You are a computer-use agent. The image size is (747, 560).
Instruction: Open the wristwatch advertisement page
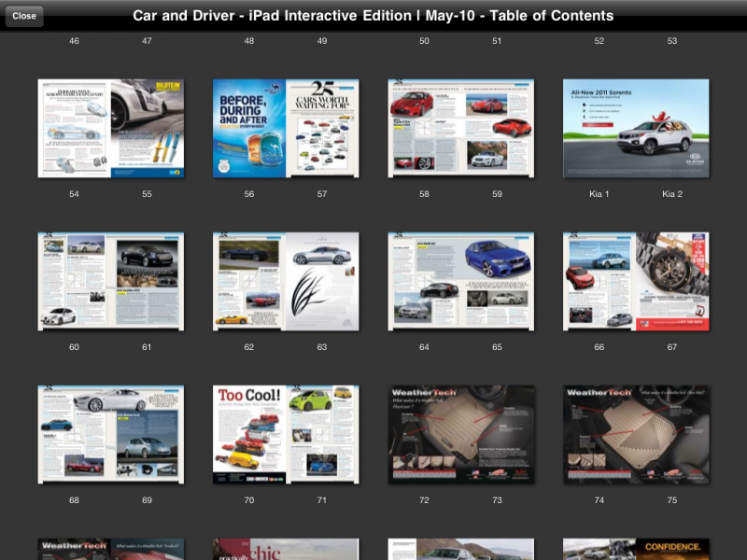672,281
